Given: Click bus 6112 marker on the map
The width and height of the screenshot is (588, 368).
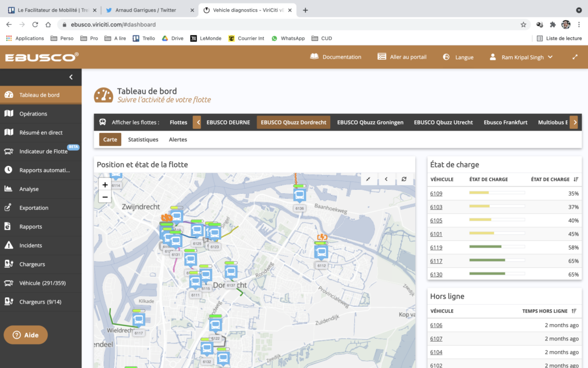Looking at the screenshot, I should (321, 253).
